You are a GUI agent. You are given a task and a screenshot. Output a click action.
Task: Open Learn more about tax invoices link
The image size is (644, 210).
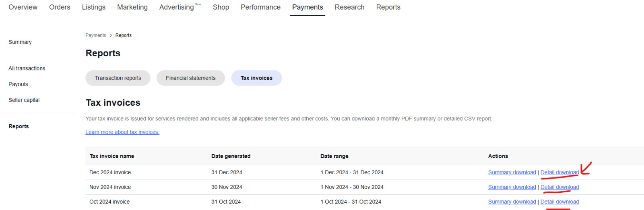point(122,132)
